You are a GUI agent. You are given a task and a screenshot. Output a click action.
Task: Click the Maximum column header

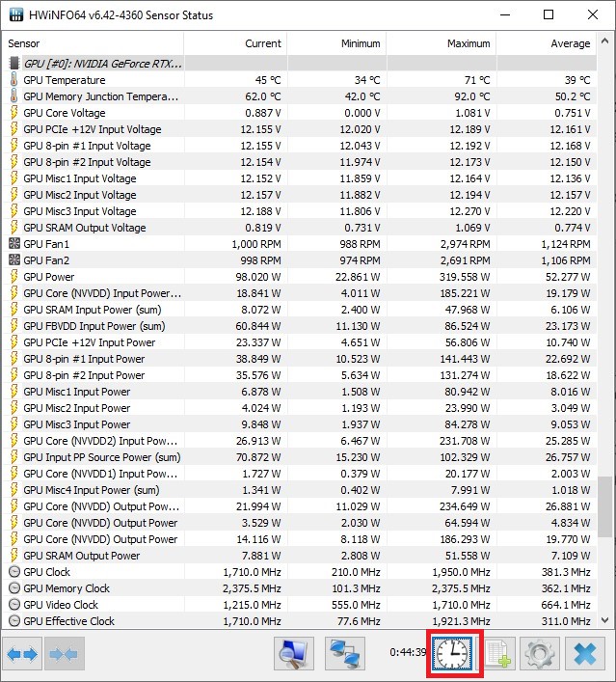pyautogui.click(x=442, y=43)
